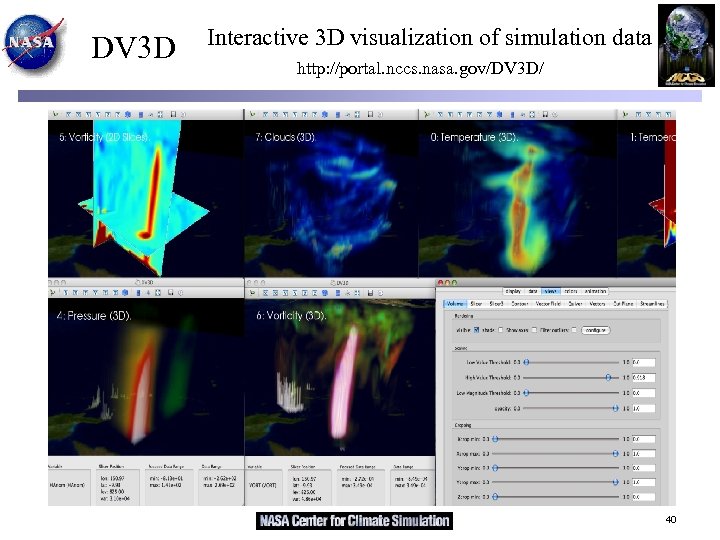This screenshot has height=540, width=720.
Task: Switch to the colors tab
Action: (x=571, y=291)
